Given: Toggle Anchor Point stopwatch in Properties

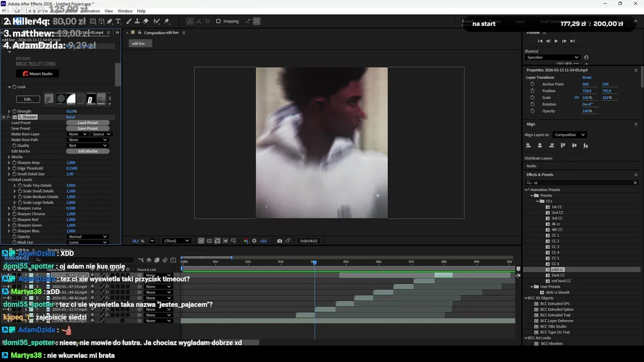Looking at the screenshot, I should point(532,84).
